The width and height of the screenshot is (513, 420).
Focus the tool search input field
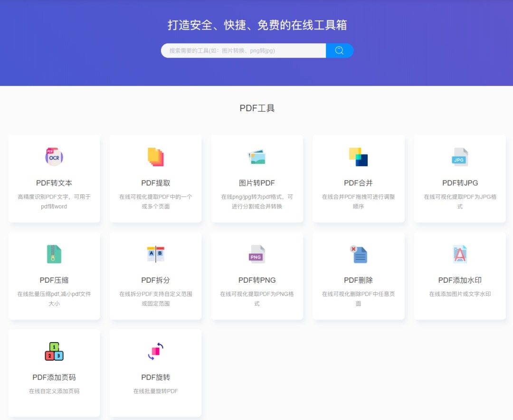[x=243, y=50]
